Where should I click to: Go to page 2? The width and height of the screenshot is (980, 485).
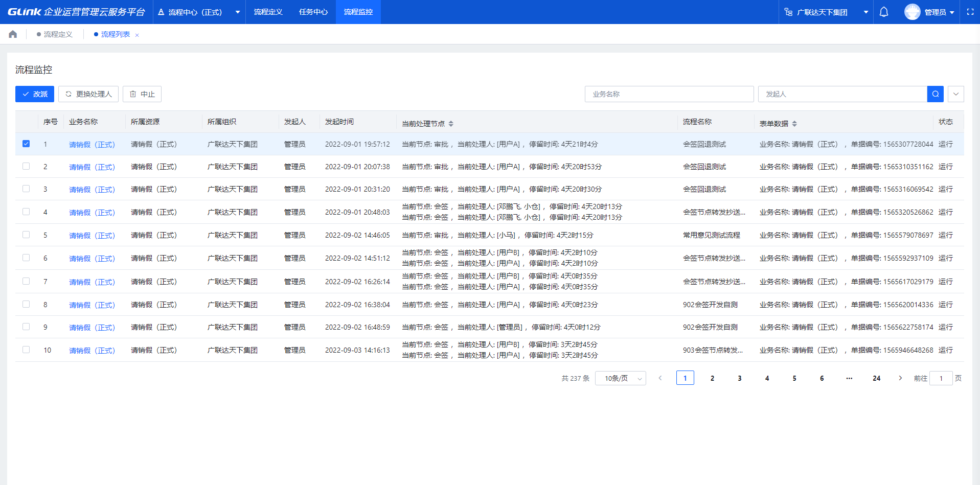tap(713, 378)
